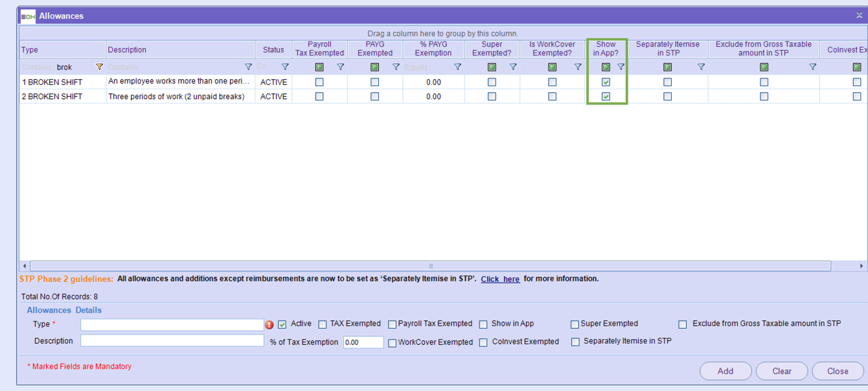This screenshot has width=868, height=391.
Task: Click the Status column filter funnel icon
Action: (285, 67)
